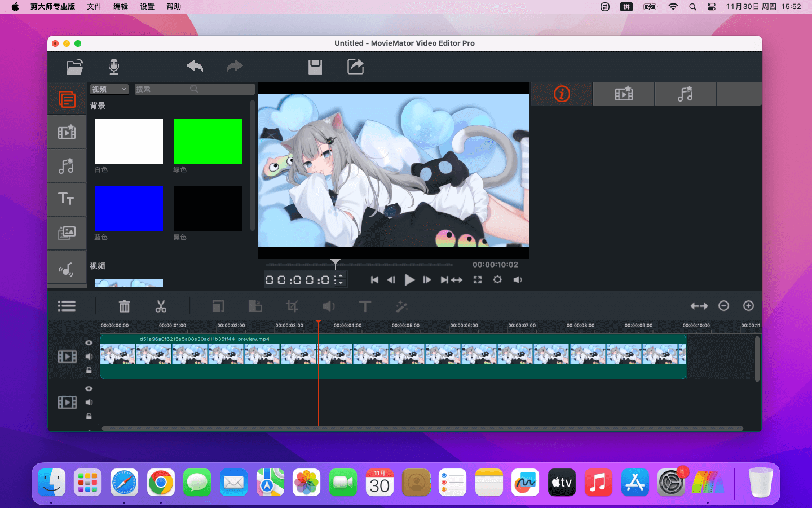The width and height of the screenshot is (812, 508).
Task: Open macOS Control Center in menu bar
Action: (x=712, y=7)
